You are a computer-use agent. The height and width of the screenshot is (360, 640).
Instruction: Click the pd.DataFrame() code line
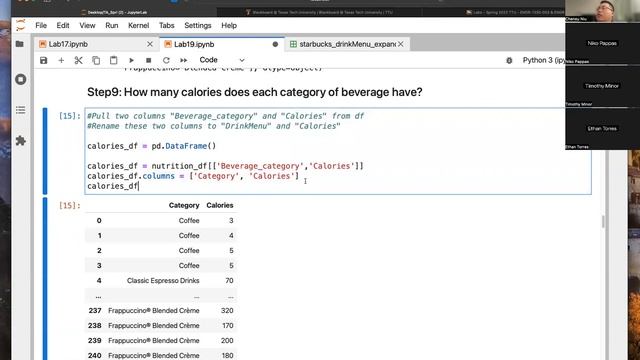pyautogui.click(x=151, y=146)
